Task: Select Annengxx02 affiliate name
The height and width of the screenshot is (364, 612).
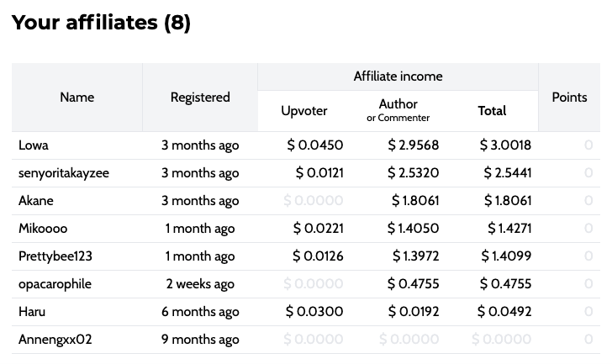Action: point(55,339)
